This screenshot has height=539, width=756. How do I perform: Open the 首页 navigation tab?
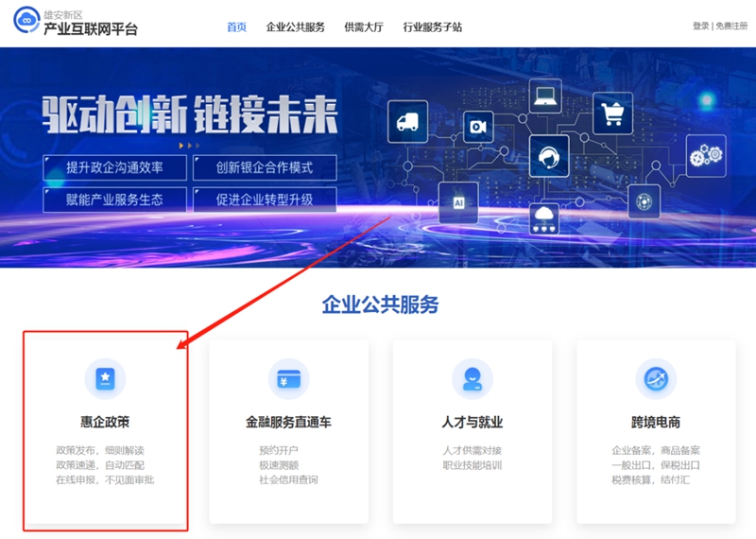[x=236, y=26]
